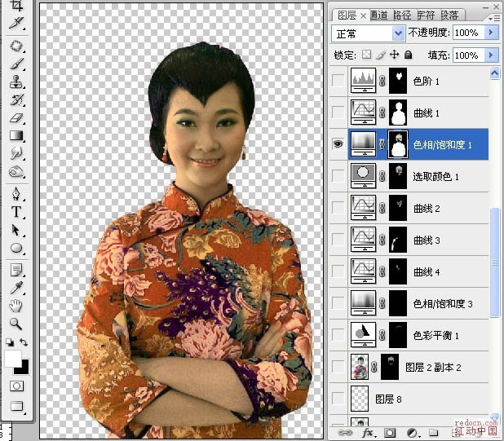Screen dimensions: 504x441
Task: Show the 曲线 2 layer
Action: (x=338, y=208)
